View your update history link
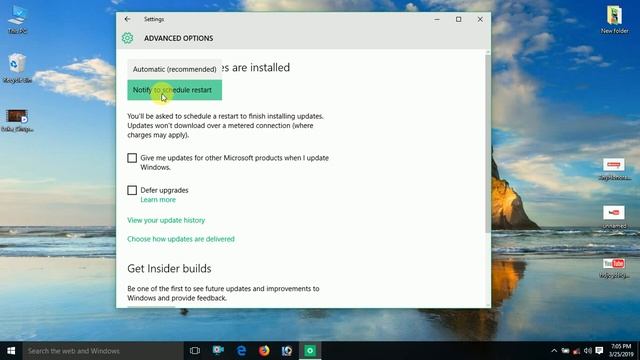640x360 pixels. pyautogui.click(x=166, y=220)
